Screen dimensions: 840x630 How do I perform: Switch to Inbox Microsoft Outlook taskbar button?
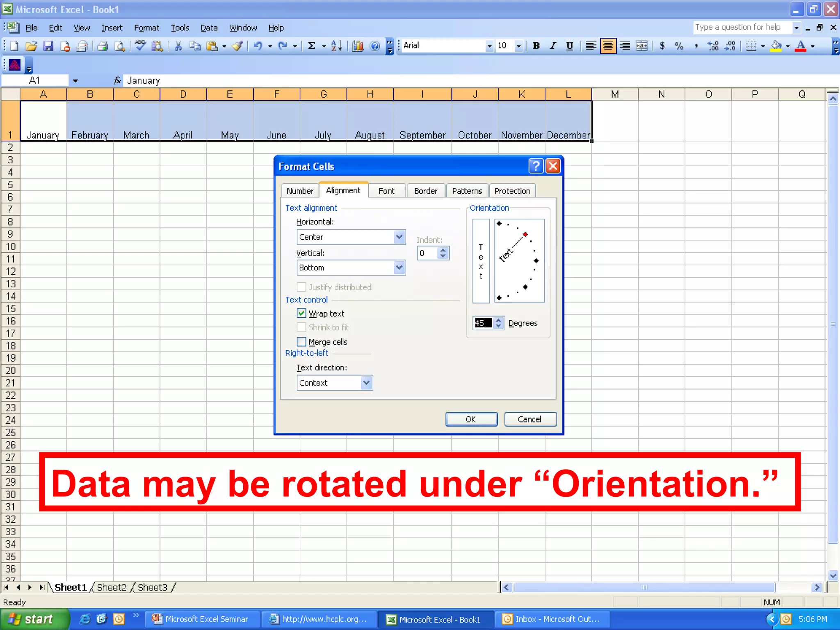click(552, 619)
